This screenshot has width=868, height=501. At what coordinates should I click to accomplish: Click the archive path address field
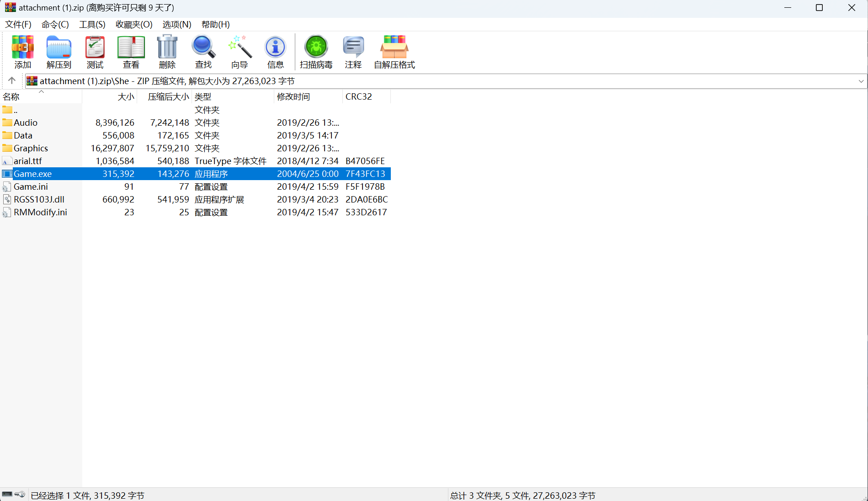tap(446, 81)
